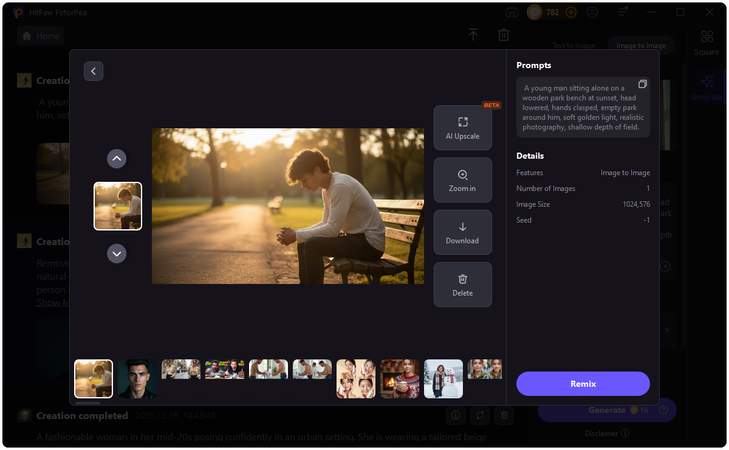
Task: Go to previous image with up chevron
Action: [x=117, y=159]
